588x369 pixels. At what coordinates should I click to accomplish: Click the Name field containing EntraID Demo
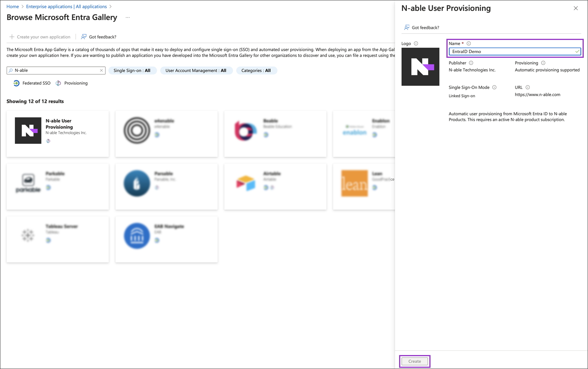(512, 52)
